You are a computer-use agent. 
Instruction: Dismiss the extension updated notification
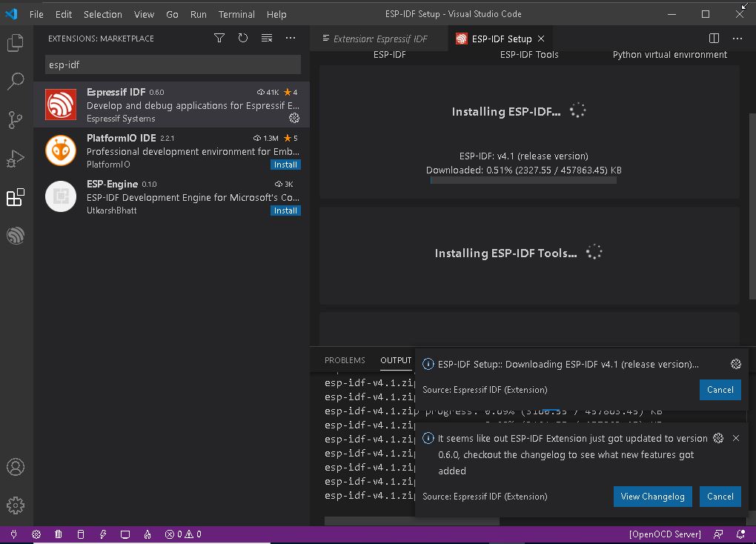[736, 438]
